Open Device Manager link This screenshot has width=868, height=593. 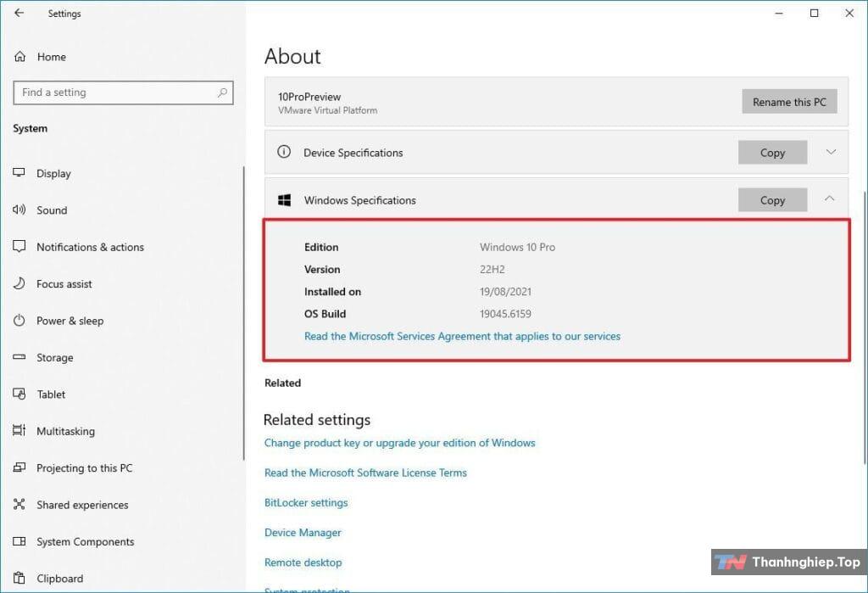pyautogui.click(x=303, y=533)
